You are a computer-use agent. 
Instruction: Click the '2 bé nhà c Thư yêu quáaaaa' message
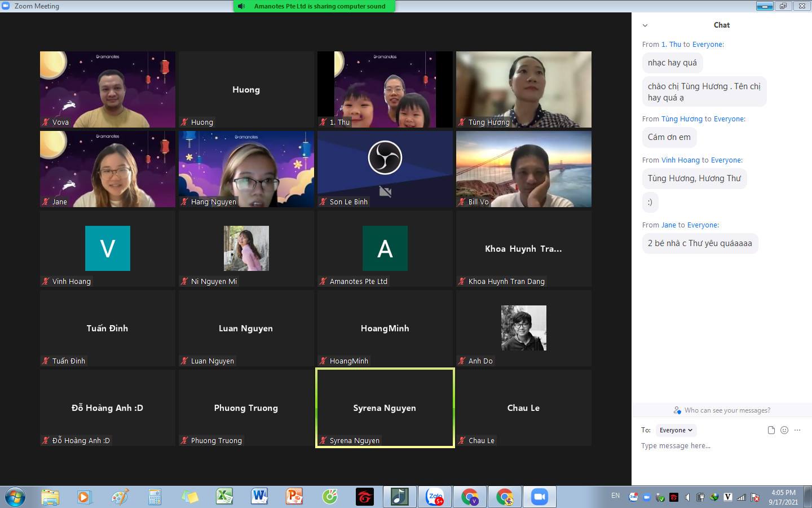click(700, 243)
